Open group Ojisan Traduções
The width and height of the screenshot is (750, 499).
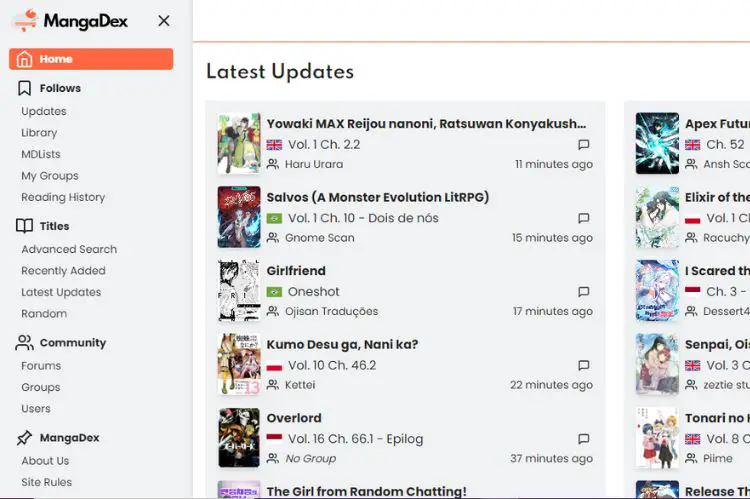click(x=331, y=311)
